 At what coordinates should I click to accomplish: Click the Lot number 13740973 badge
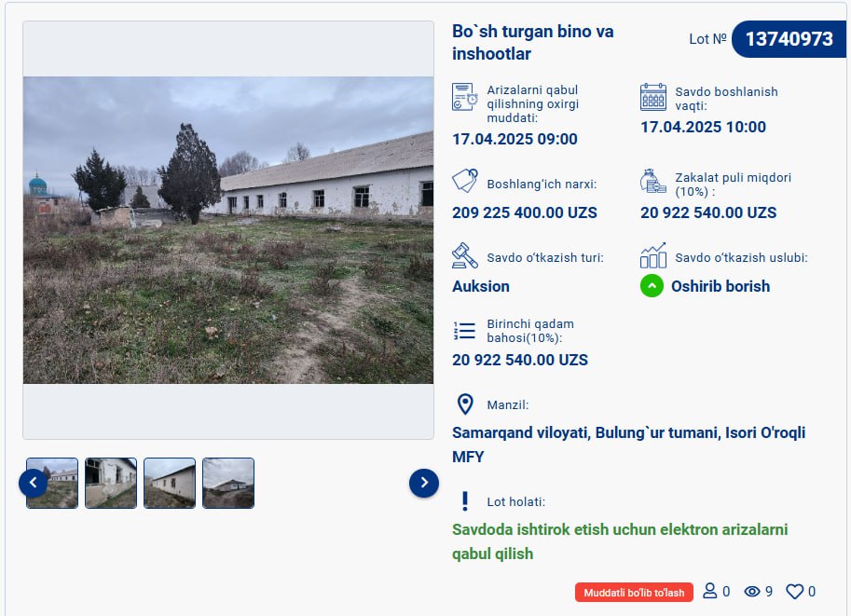click(789, 39)
